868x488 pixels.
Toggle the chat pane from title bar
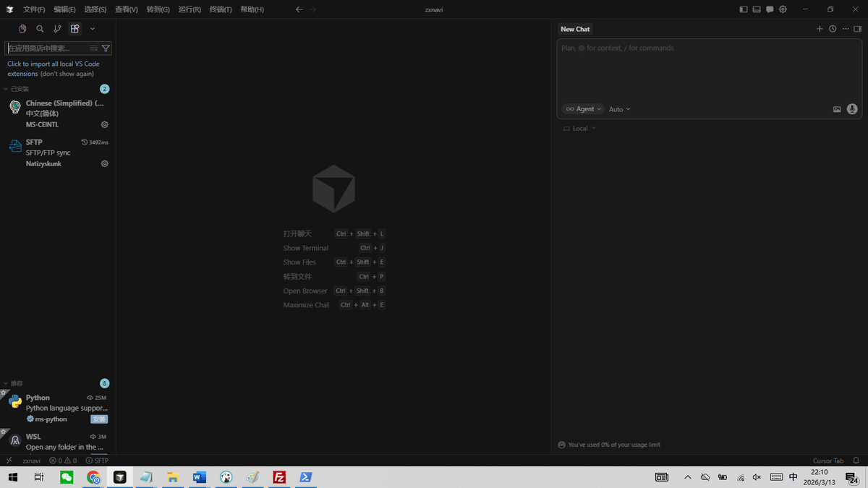pos(770,9)
